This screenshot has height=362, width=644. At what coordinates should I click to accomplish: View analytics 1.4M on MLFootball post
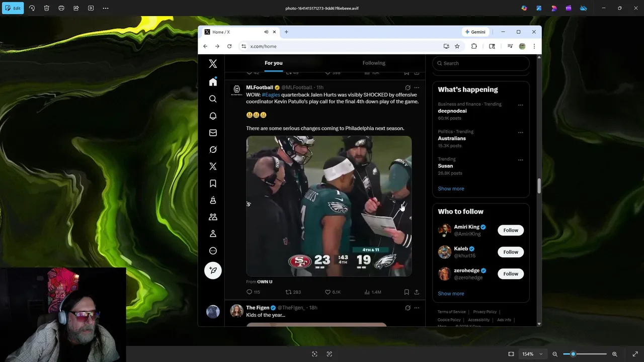point(373,292)
